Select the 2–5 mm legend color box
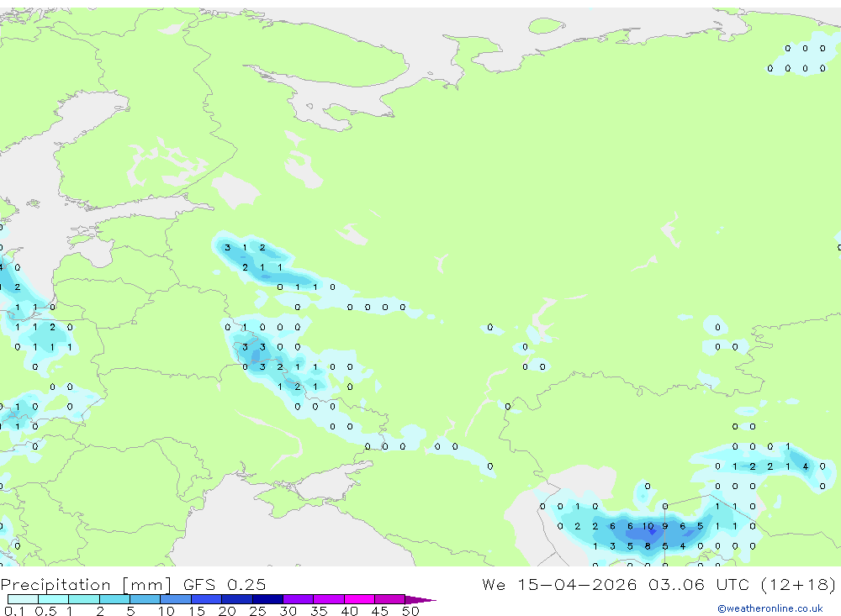The image size is (841, 616). coord(114,599)
